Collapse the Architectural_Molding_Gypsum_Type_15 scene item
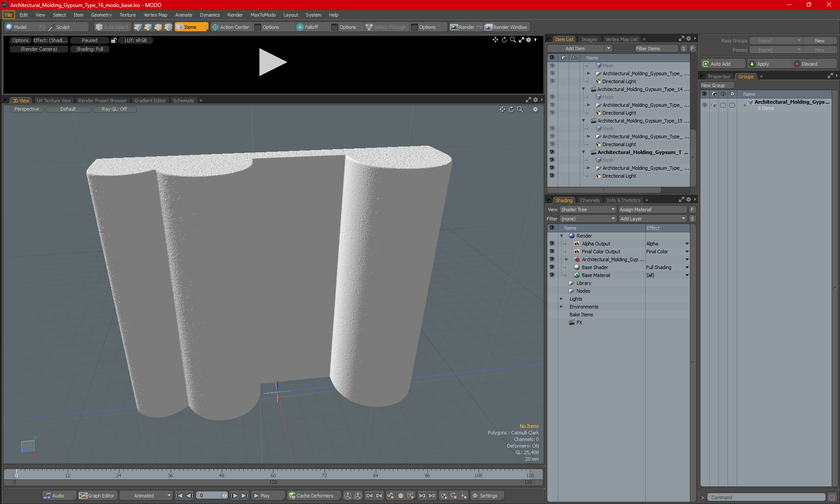The image size is (840, 504). point(583,121)
